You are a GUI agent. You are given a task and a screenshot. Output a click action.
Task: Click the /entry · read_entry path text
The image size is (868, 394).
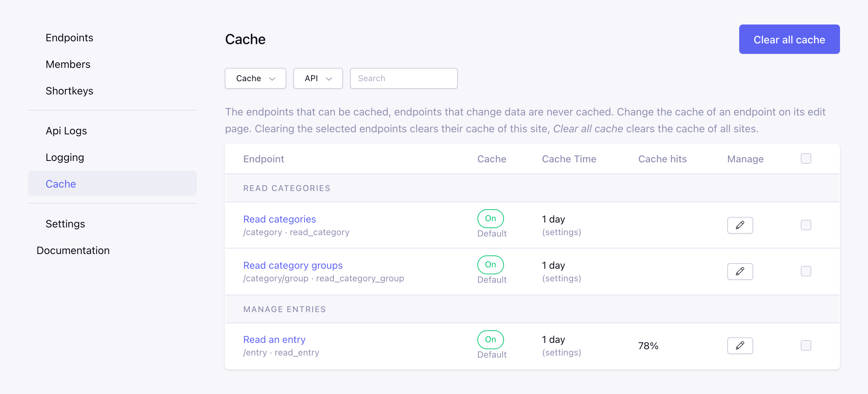click(281, 353)
